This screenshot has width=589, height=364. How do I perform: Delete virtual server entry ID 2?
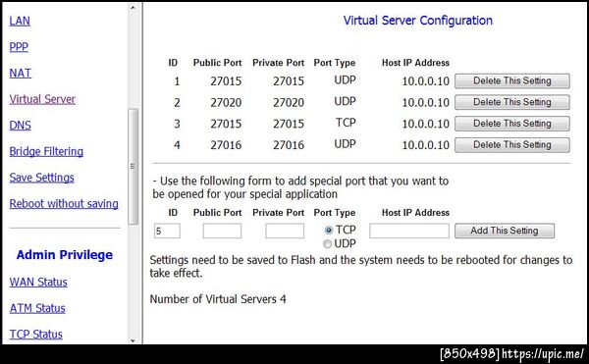(x=512, y=102)
